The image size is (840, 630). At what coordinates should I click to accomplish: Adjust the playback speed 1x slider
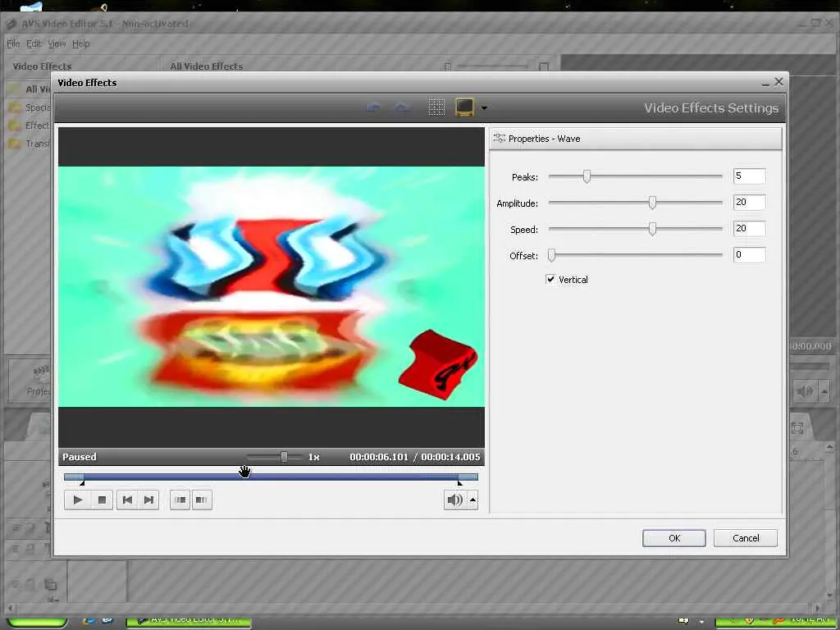point(284,456)
